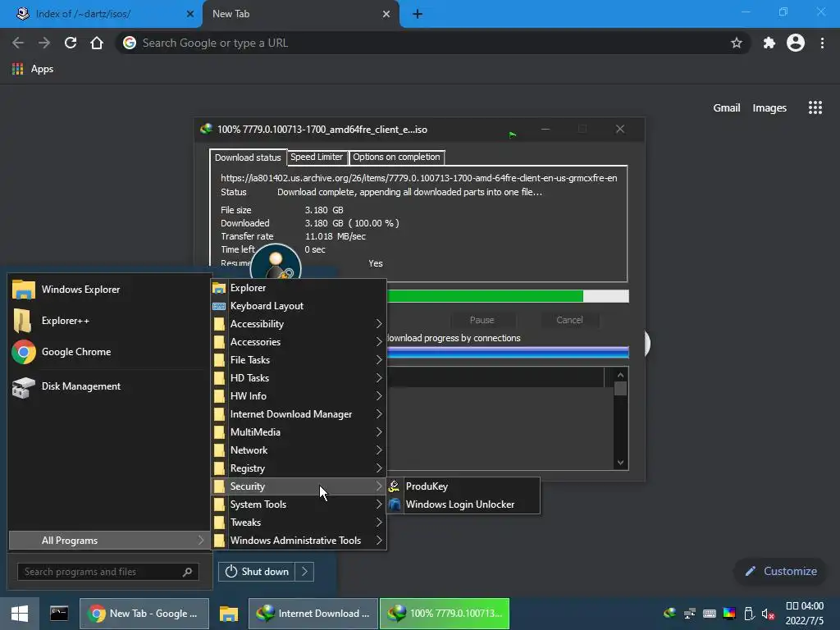The width and height of the screenshot is (840, 630).
Task: Launch Windows Login Unlocker
Action: 463,504
